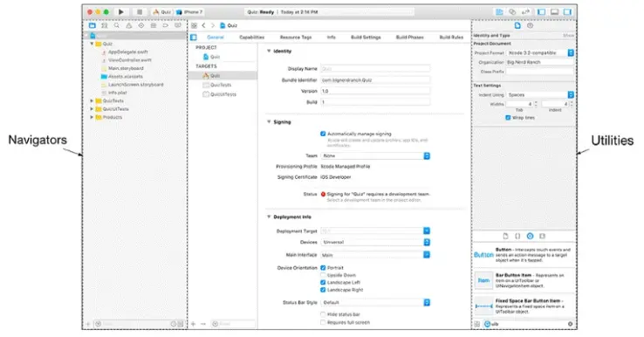The image size is (644, 337).
Task: Switch to the Resource Tags tab
Action: coord(296,37)
